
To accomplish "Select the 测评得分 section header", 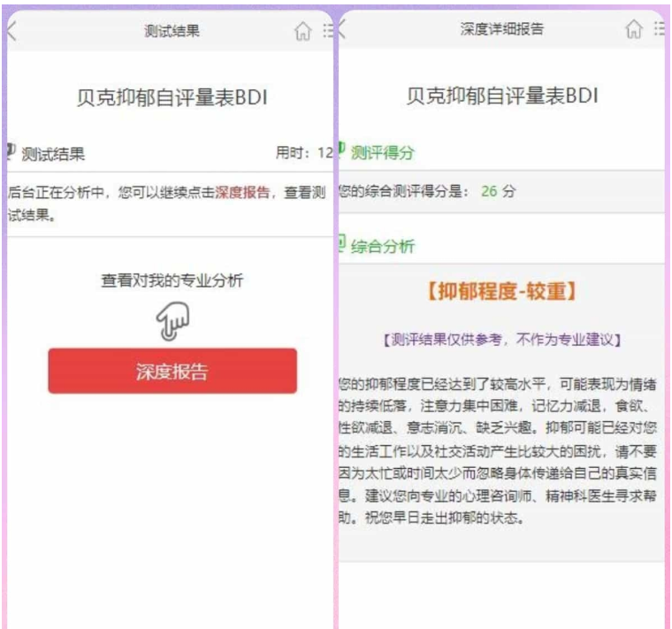I will [x=382, y=152].
